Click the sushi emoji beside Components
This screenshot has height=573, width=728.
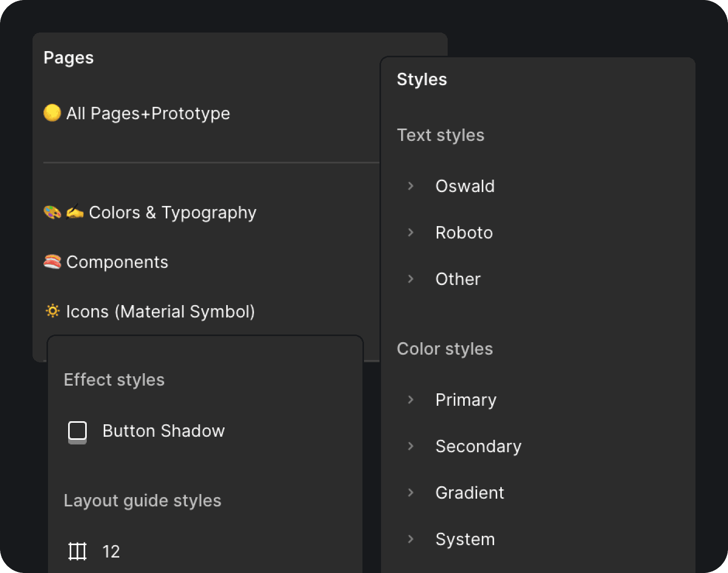[x=52, y=262]
